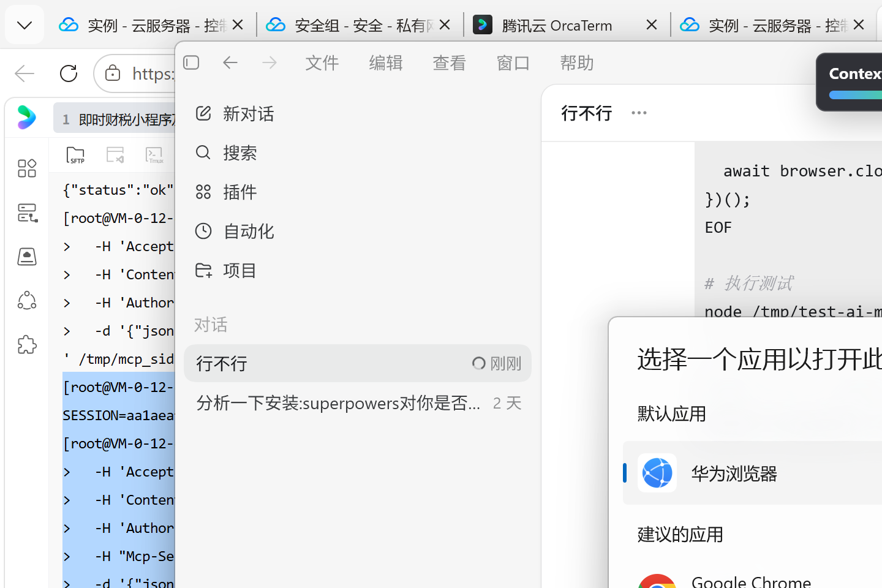
Task: Open the OrcaTerm nodes sidebar icon
Action: tap(27, 301)
